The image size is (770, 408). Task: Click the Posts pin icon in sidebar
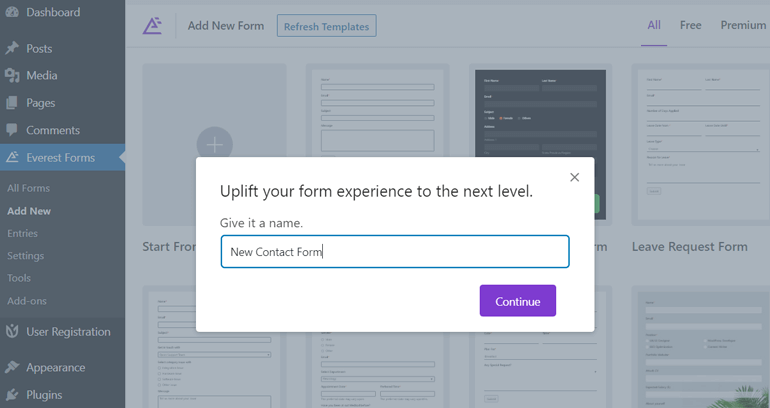click(x=12, y=48)
